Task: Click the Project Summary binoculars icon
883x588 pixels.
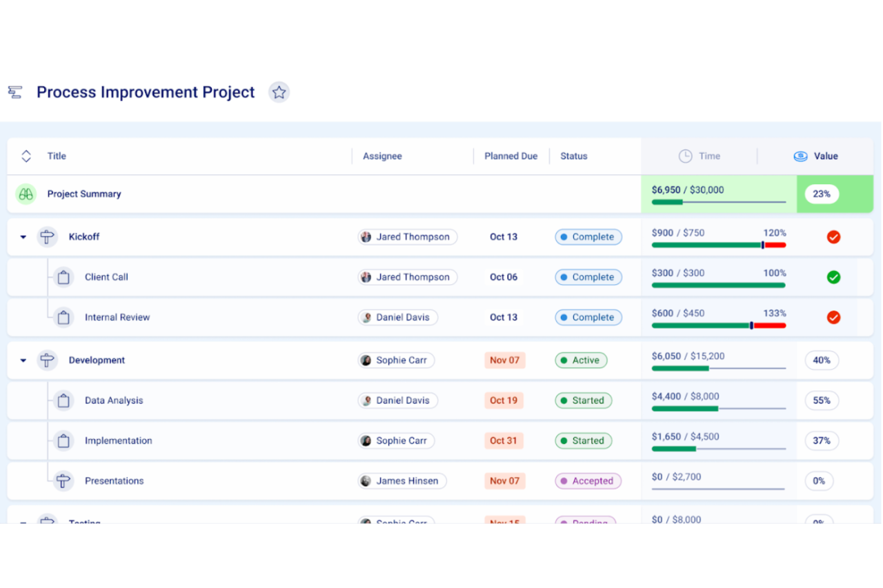Action: (26, 194)
